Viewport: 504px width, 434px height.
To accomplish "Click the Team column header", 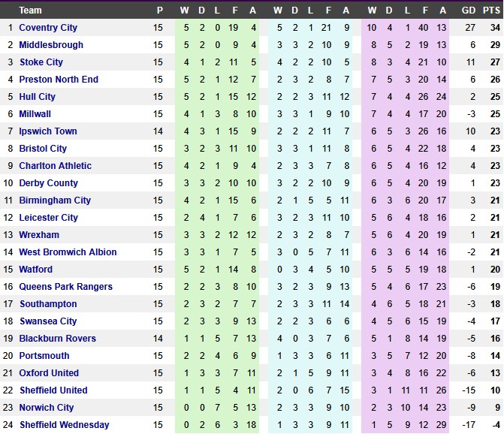I will tap(31, 11).
